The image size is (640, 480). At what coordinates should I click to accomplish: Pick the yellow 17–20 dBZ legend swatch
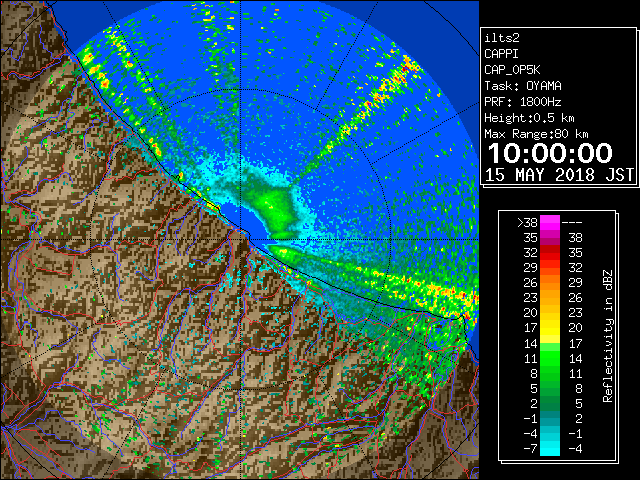pos(550,328)
